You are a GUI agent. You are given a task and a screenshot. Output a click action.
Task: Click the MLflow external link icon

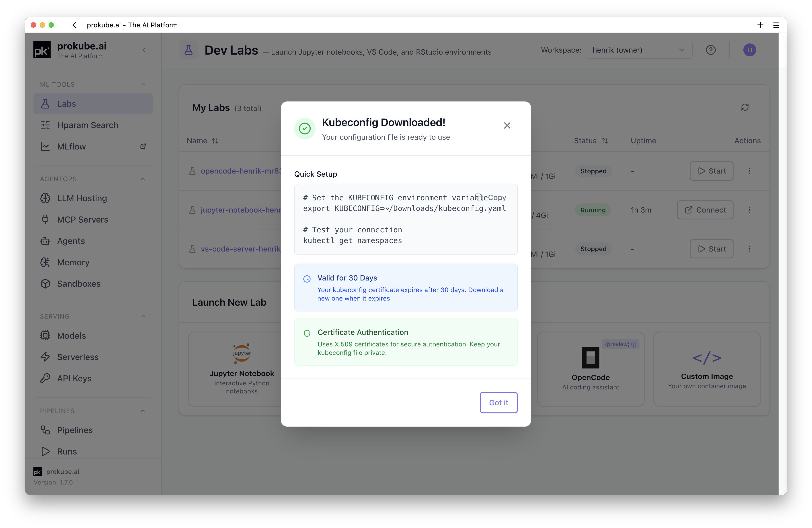click(143, 146)
